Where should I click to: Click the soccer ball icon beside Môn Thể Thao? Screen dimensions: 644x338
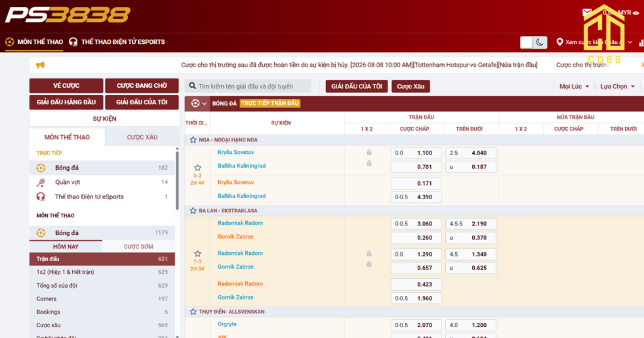(x=9, y=42)
